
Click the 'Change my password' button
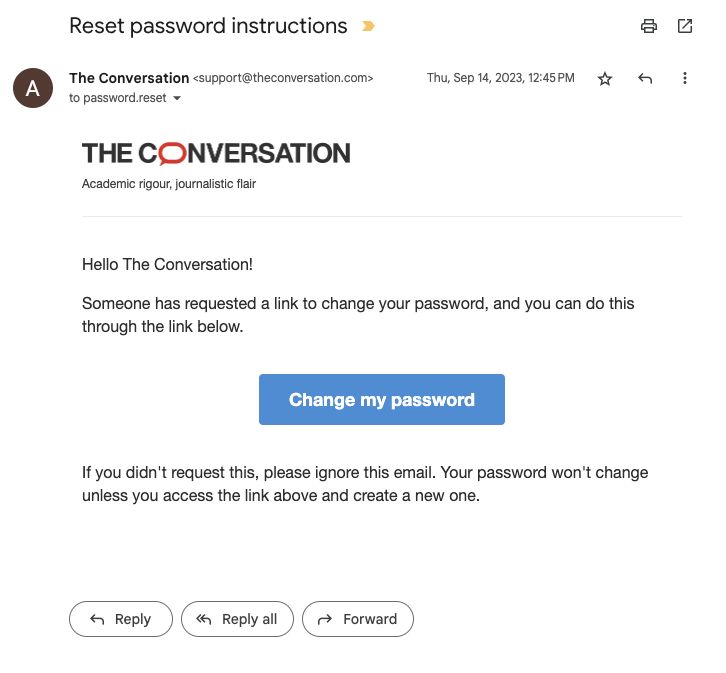coord(382,399)
